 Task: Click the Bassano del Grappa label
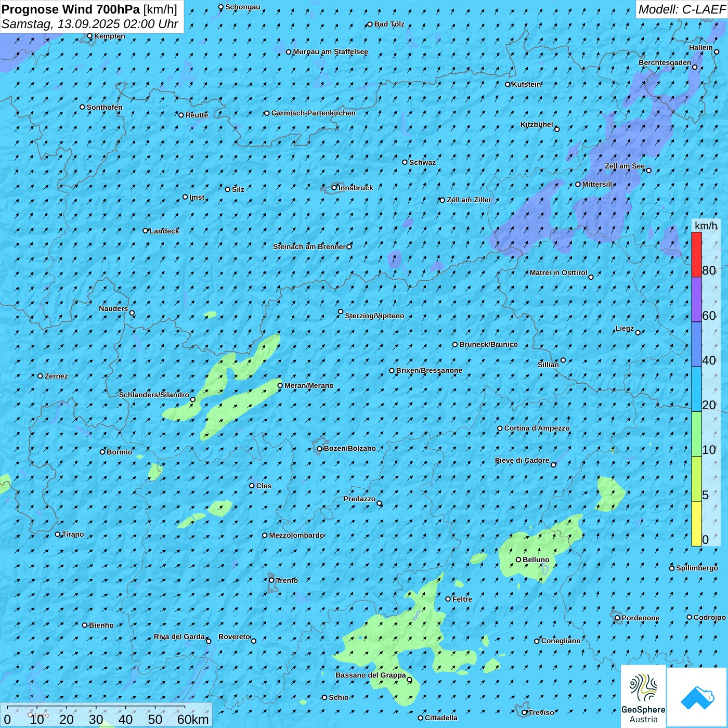pyautogui.click(x=371, y=675)
